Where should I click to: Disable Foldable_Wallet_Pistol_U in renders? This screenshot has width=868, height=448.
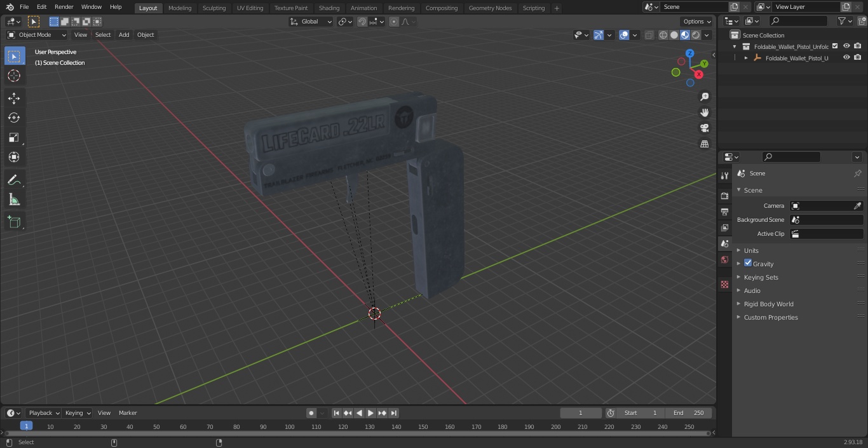[858, 57]
